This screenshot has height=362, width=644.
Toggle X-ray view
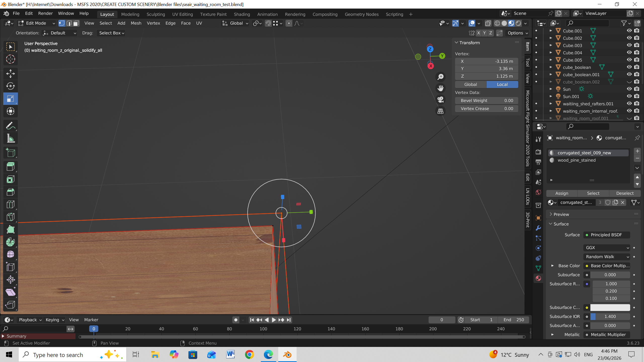click(488, 23)
